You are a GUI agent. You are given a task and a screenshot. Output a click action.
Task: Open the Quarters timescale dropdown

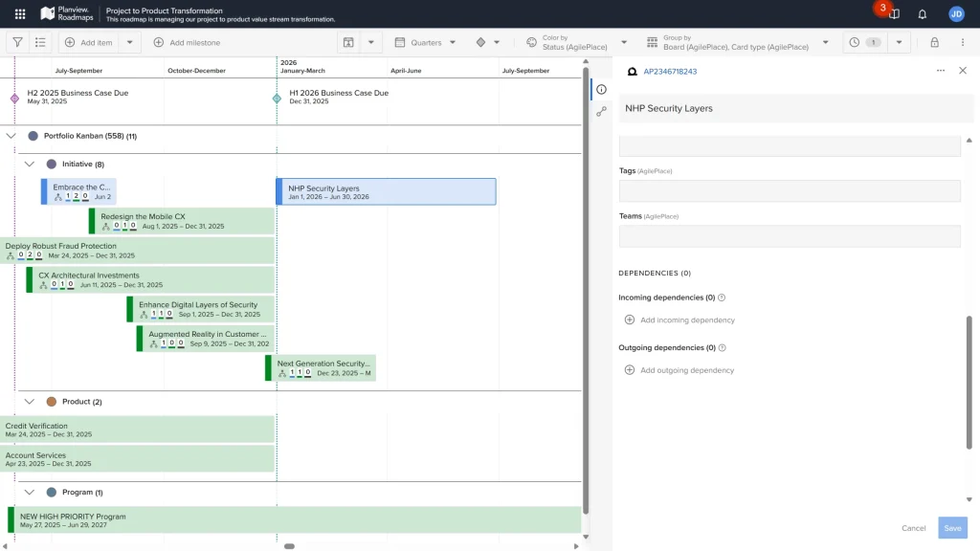click(425, 42)
